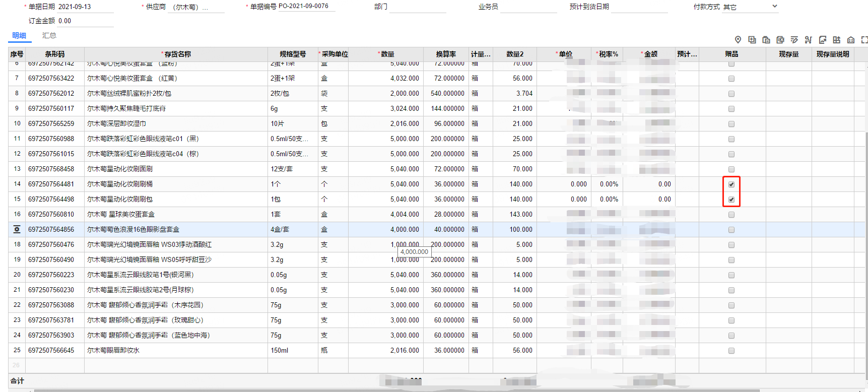
Task: Select product name 尔木萄眼唇卸妆水
Action: pyautogui.click(x=176, y=350)
